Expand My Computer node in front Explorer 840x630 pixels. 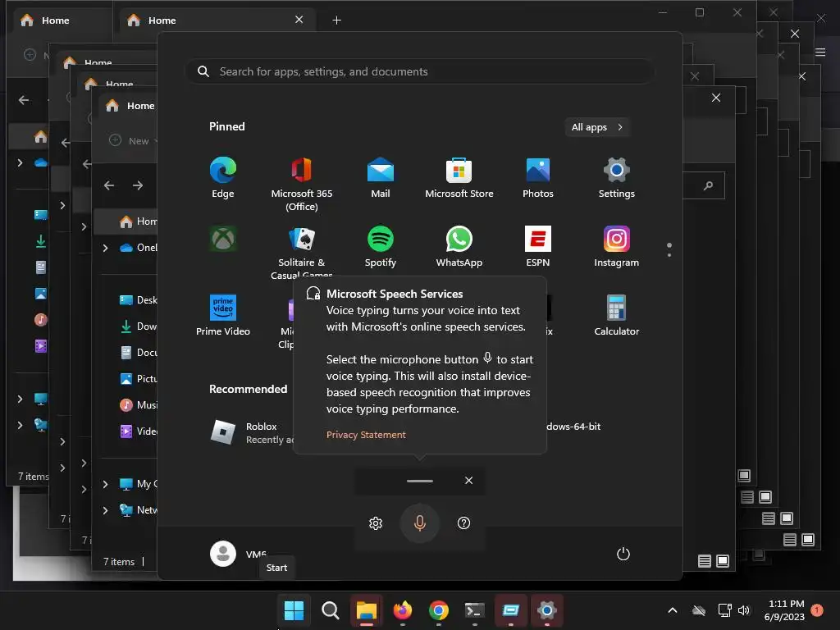click(106, 484)
